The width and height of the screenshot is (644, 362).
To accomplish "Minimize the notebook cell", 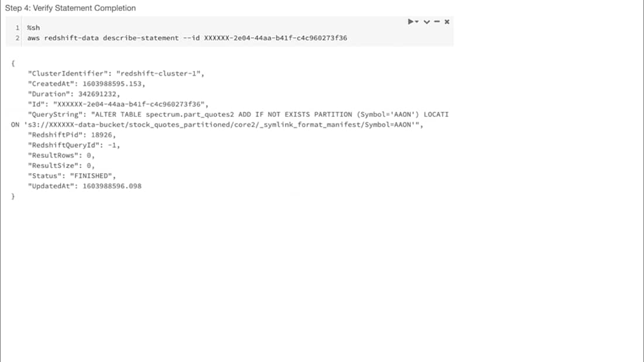I will pyautogui.click(x=437, y=22).
